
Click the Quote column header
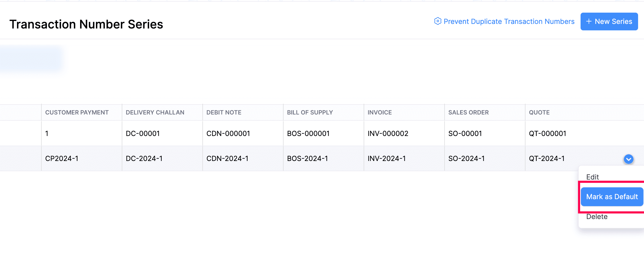[x=539, y=112]
